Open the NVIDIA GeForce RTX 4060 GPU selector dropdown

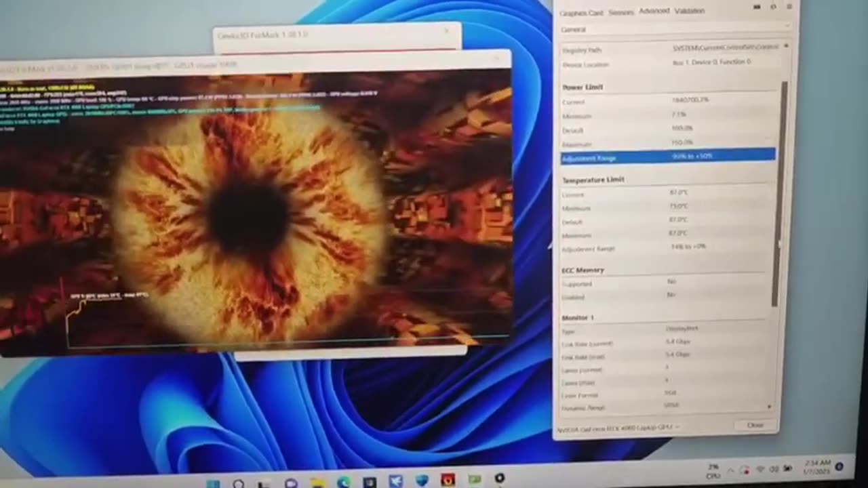point(618,428)
